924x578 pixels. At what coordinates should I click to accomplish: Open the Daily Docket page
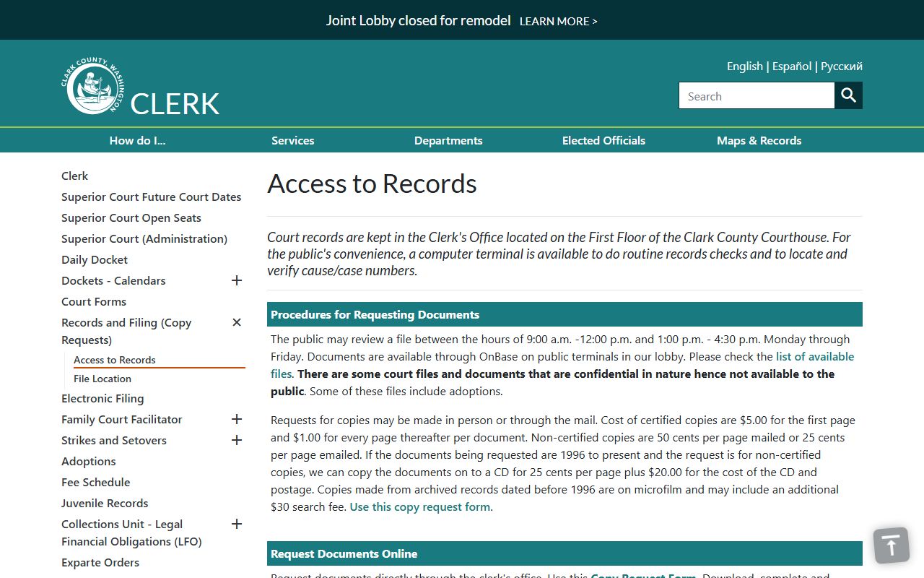95,259
